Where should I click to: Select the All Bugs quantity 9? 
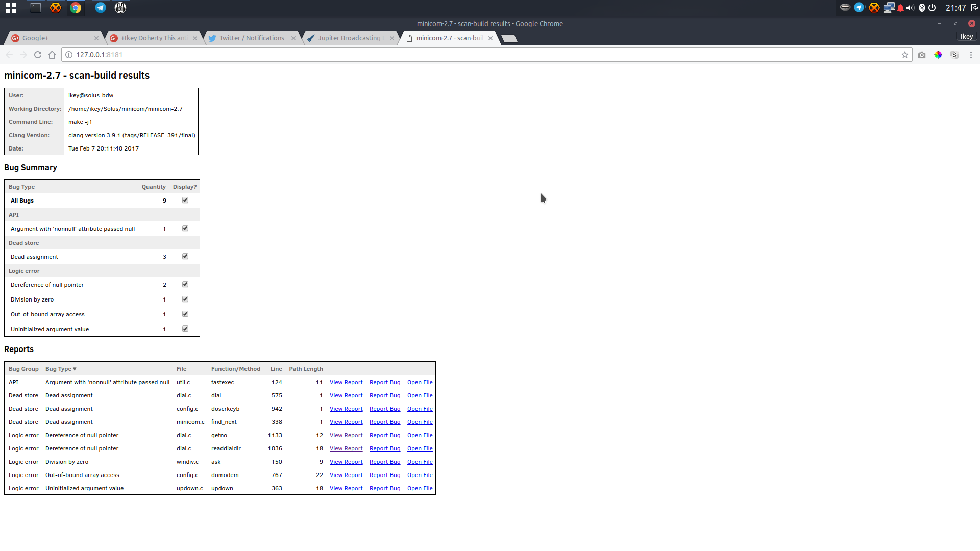[x=164, y=201]
